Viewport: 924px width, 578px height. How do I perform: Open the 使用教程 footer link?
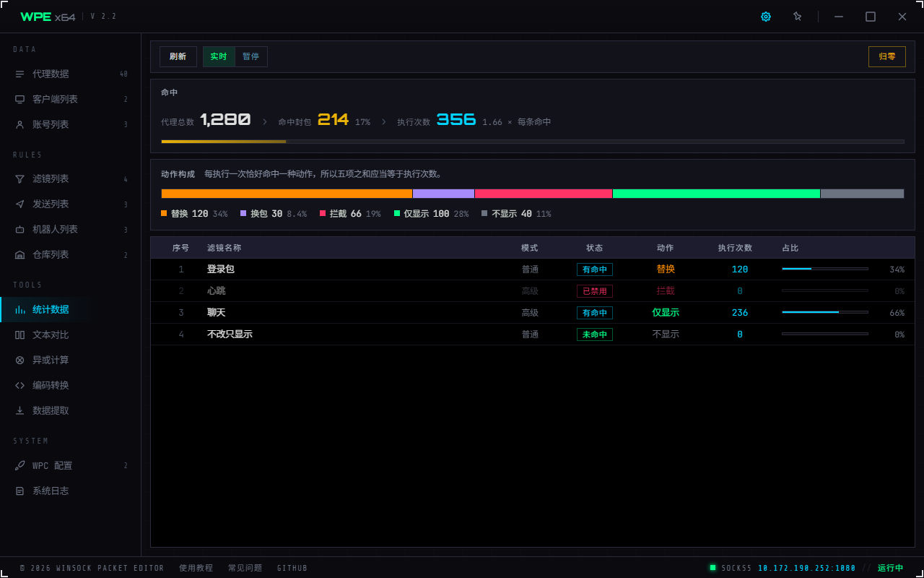tap(196, 568)
